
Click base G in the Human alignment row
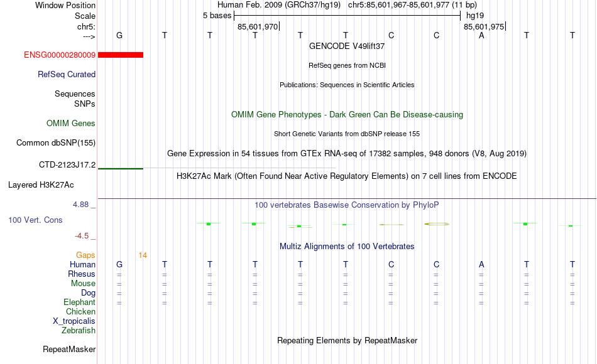pos(119,264)
